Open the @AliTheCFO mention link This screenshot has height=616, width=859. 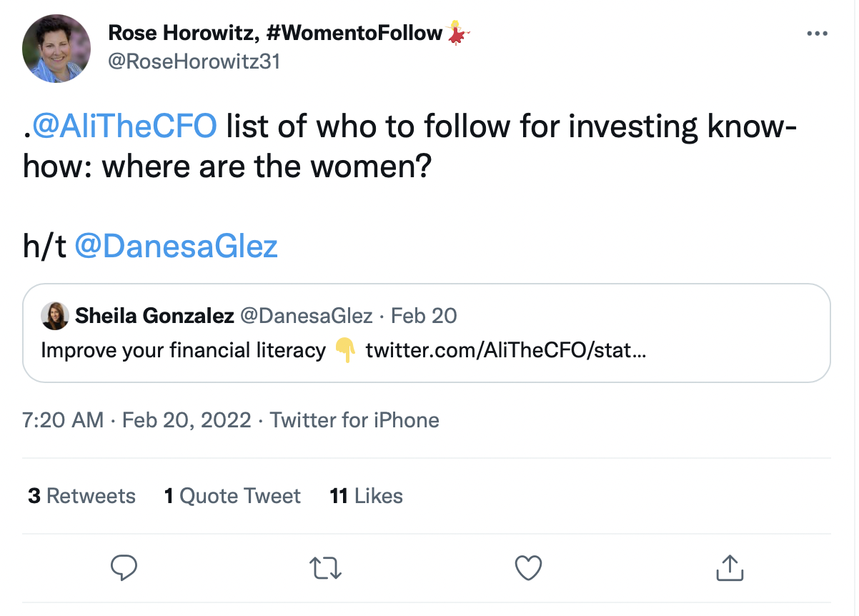[124, 126]
